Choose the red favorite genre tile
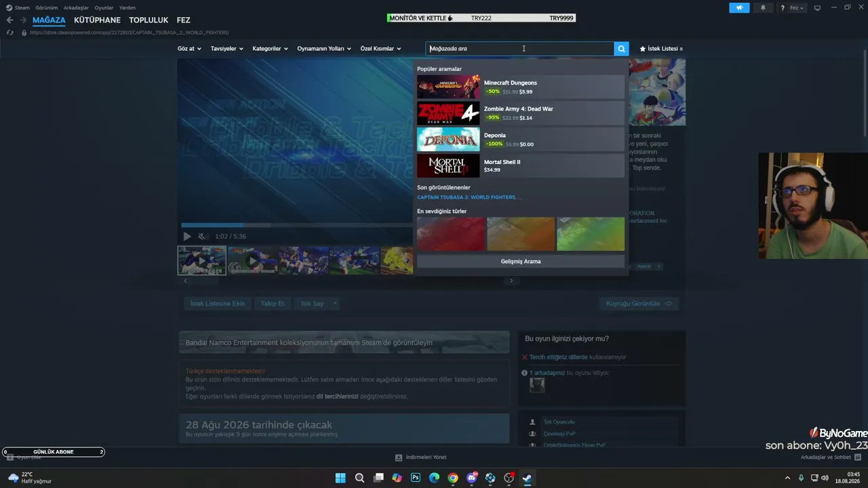The width and height of the screenshot is (868, 488). click(451, 234)
